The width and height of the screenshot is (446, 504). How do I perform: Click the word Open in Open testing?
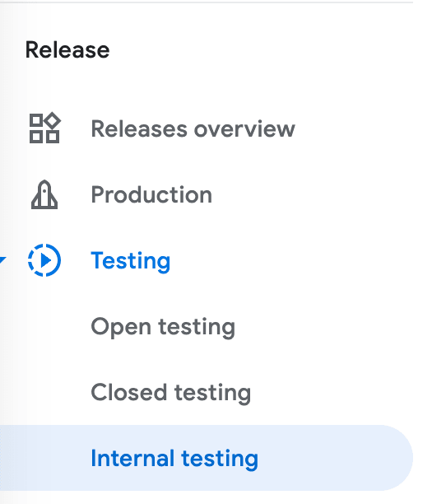click(121, 327)
